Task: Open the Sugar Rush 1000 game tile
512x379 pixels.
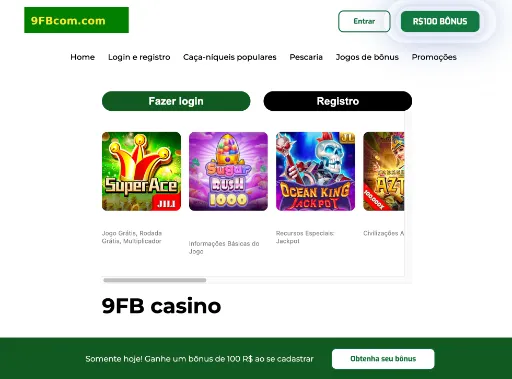Action: click(x=228, y=171)
